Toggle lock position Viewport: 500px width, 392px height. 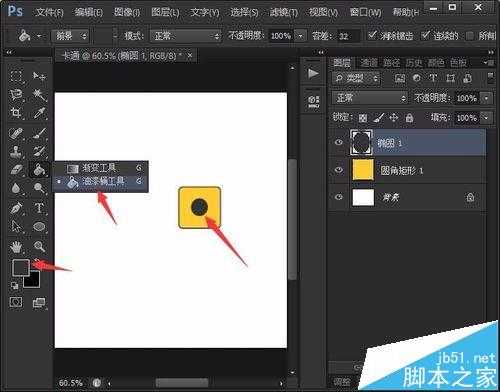(394, 118)
